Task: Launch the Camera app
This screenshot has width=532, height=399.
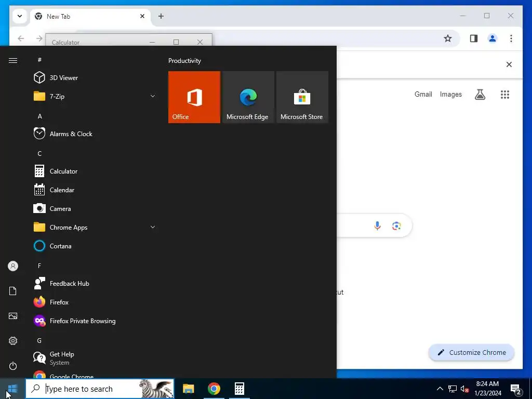Action: click(x=95, y=209)
